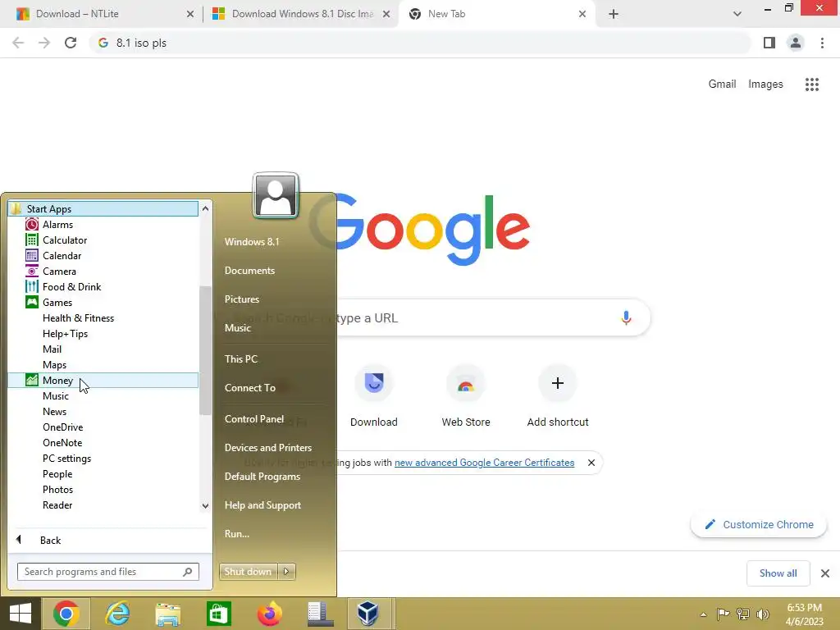Start voice search with microphone icon

[626, 317]
